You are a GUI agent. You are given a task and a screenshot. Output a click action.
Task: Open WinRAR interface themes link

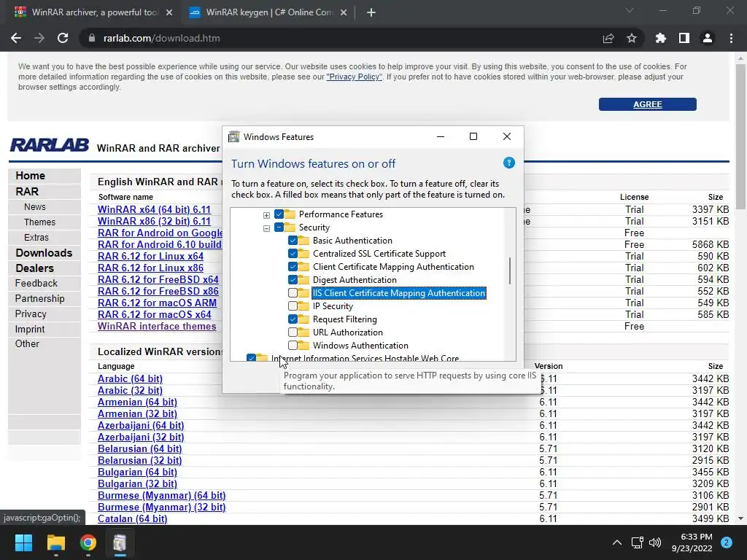tap(157, 326)
